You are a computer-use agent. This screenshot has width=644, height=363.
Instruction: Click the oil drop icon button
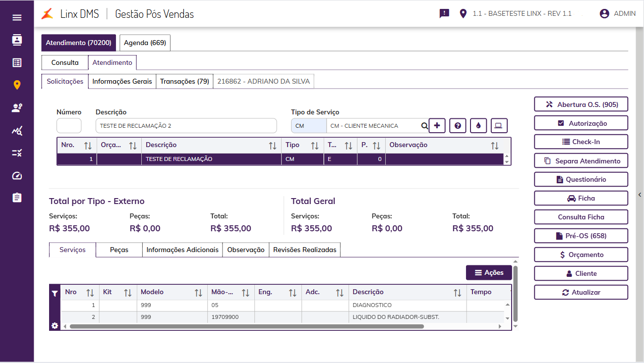(478, 126)
